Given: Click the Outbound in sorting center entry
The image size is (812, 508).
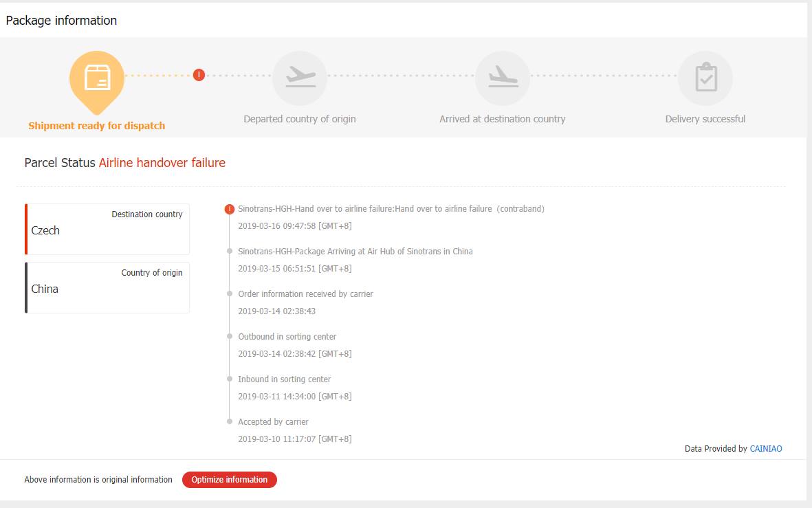Looking at the screenshot, I should click(x=287, y=337).
